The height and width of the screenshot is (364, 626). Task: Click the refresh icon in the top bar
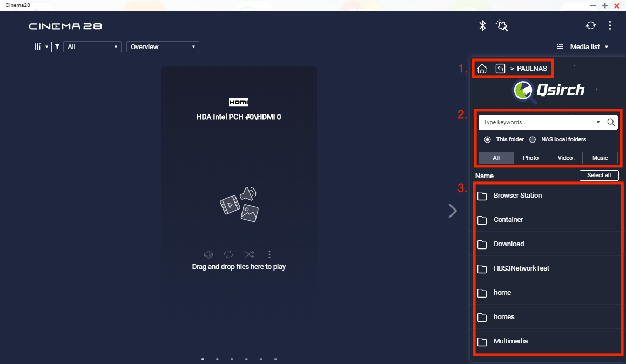591,26
